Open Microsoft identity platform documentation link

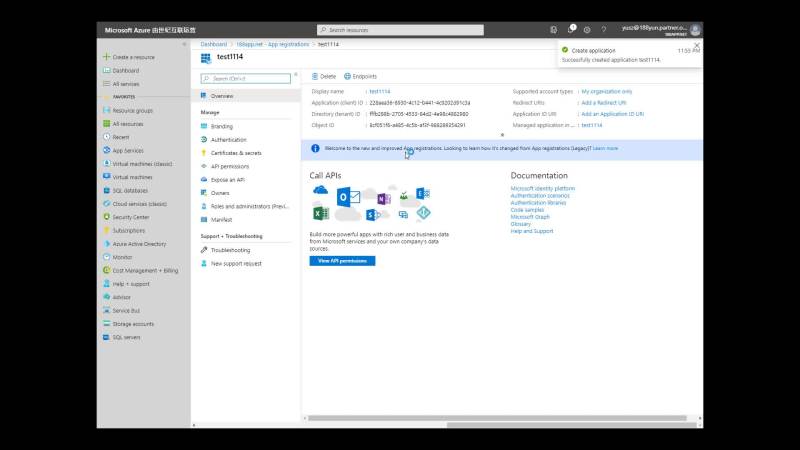tap(542, 188)
